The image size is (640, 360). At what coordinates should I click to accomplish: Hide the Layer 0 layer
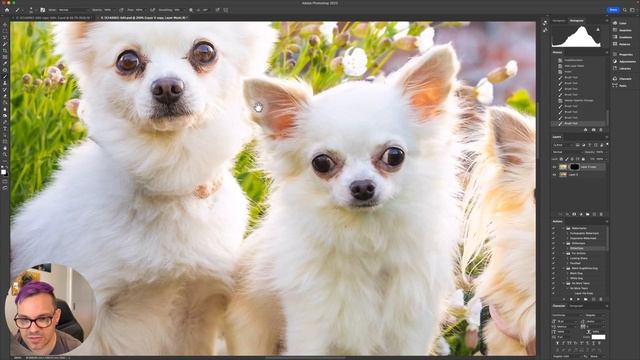[554, 174]
